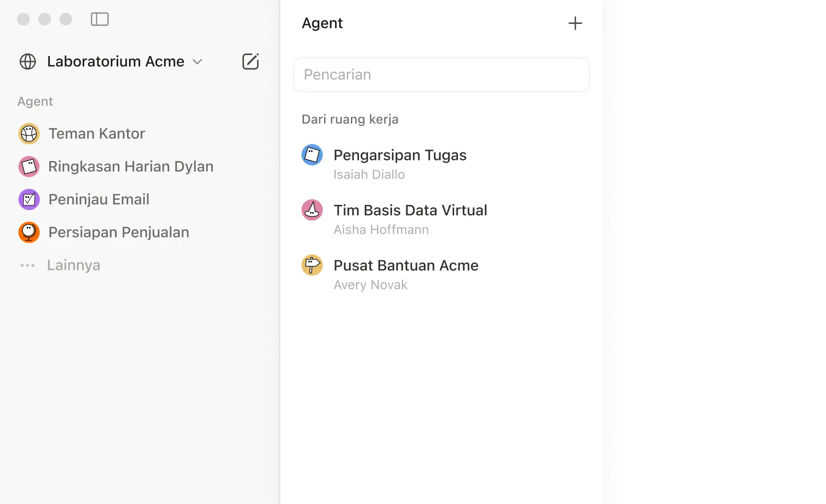Click the Pengarsipan Tugas blue document icon
The image size is (826, 504).
click(x=312, y=155)
